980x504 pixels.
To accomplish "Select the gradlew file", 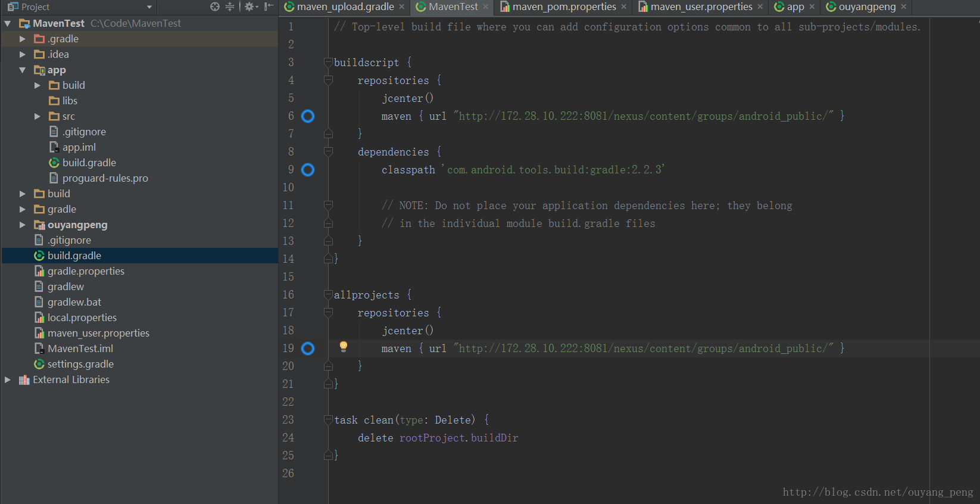I will point(65,287).
